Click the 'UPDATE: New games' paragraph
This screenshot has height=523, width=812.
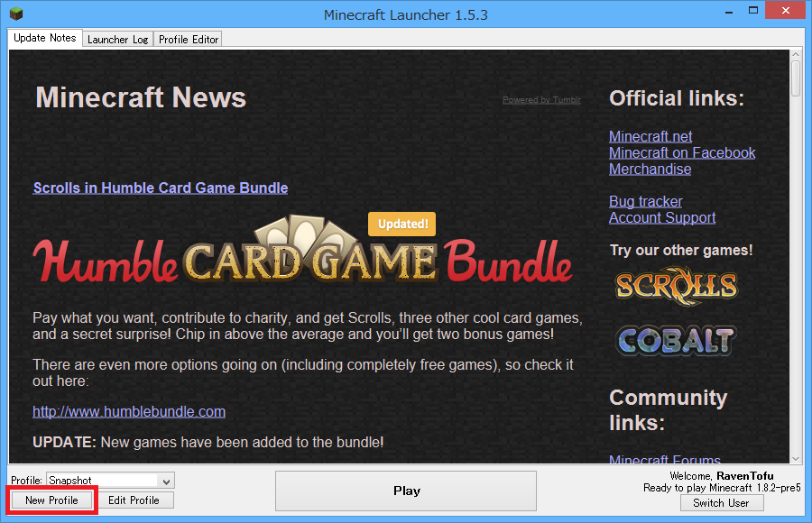click(208, 442)
